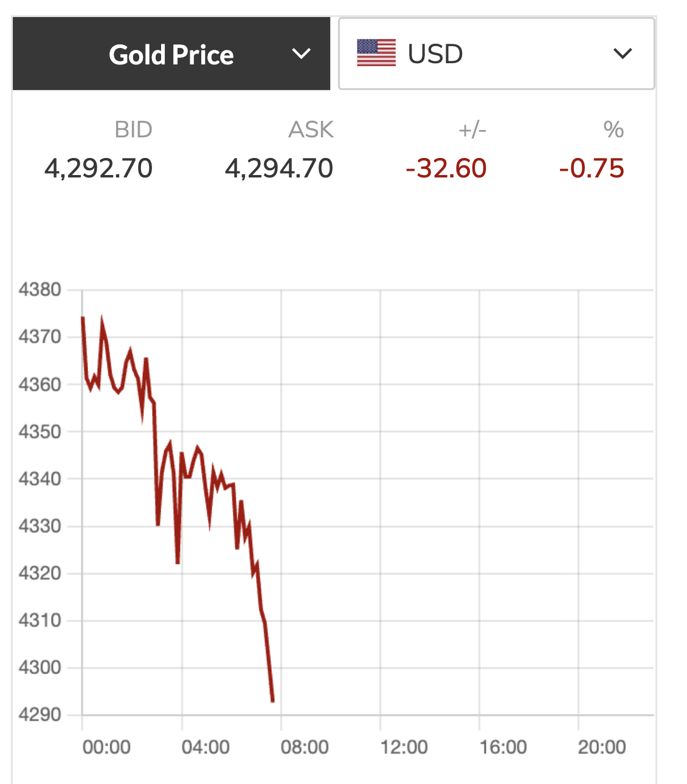Viewport: 687px width, 784px height.
Task: Click the +/- change header
Action: tap(472, 129)
